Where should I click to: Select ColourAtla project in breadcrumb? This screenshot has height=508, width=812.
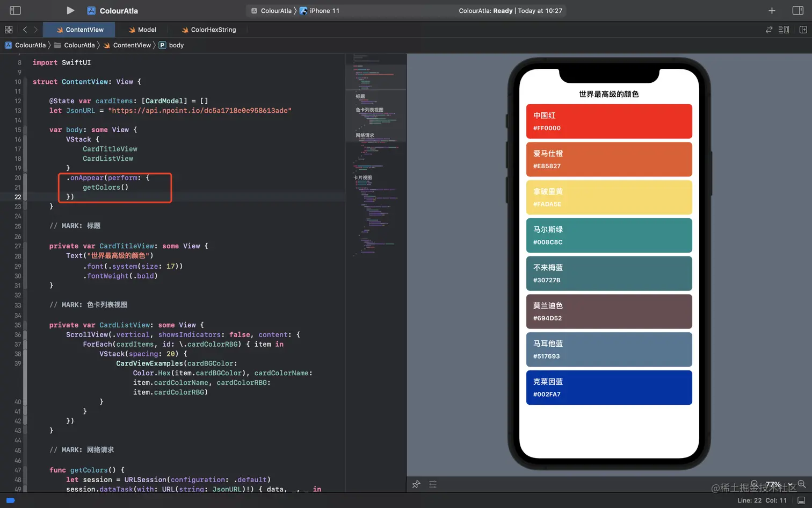tap(25, 45)
